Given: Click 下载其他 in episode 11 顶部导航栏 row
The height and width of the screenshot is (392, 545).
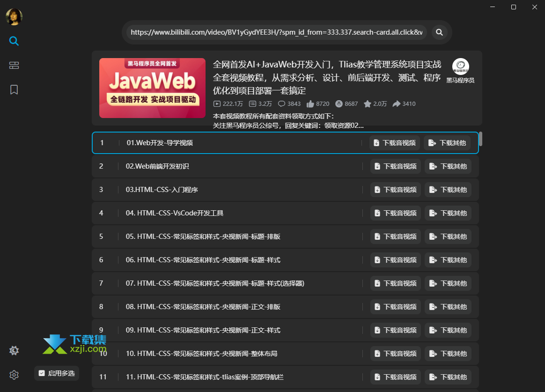Looking at the screenshot, I should coord(448,377).
